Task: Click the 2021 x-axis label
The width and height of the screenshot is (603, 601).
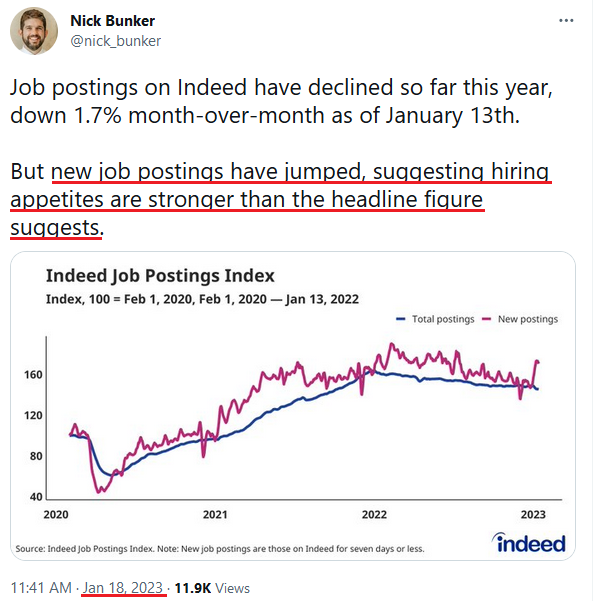Action: click(215, 514)
